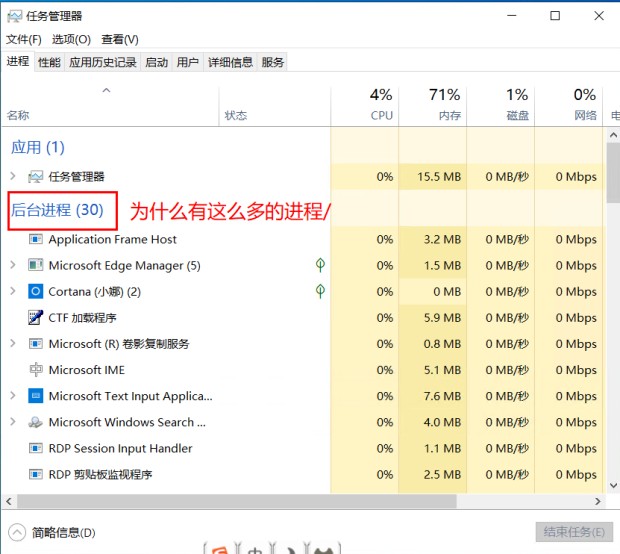Click the horizontal scrollbar left arrow
This screenshot has width=620, height=554.
point(9,501)
